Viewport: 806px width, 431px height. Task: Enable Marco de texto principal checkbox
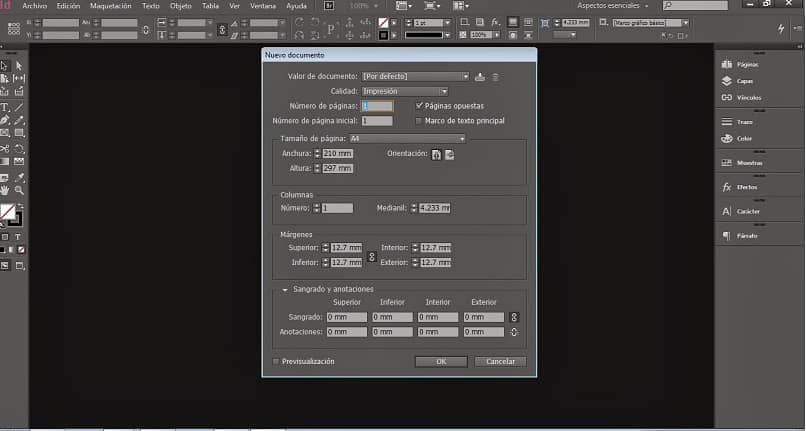click(x=418, y=121)
